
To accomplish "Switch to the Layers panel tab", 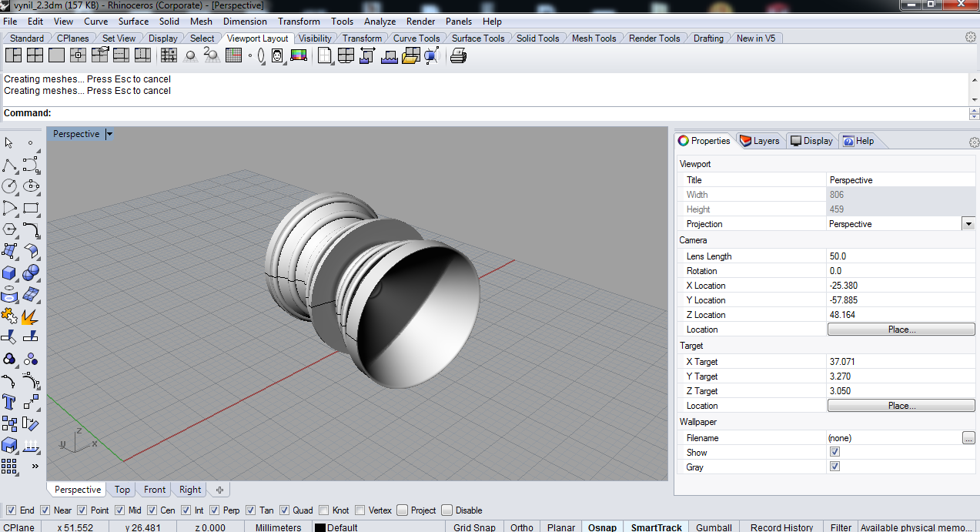I will [x=759, y=141].
